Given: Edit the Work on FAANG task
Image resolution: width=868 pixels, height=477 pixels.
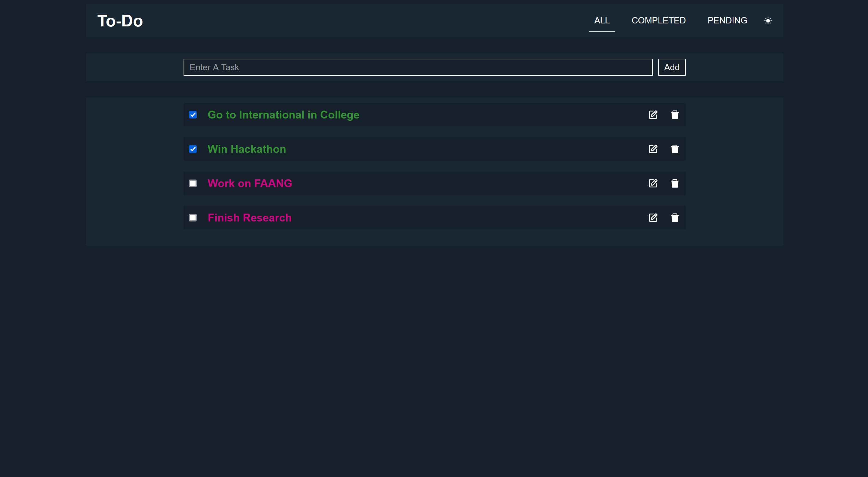Looking at the screenshot, I should click(x=653, y=183).
